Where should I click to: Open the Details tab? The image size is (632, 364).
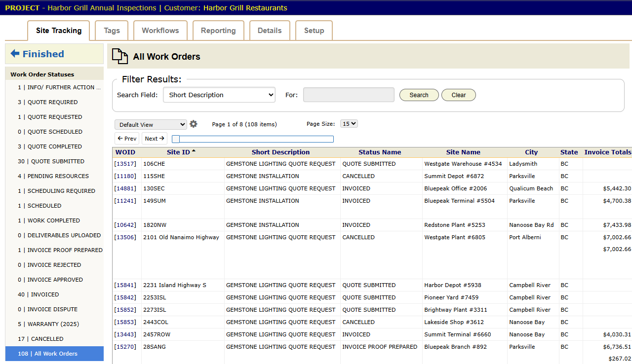click(270, 31)
